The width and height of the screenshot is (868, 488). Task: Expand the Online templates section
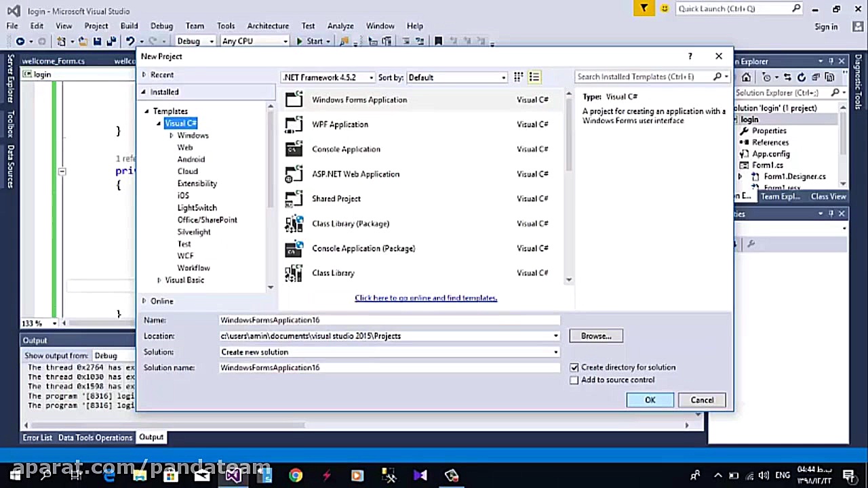[144, 301]
